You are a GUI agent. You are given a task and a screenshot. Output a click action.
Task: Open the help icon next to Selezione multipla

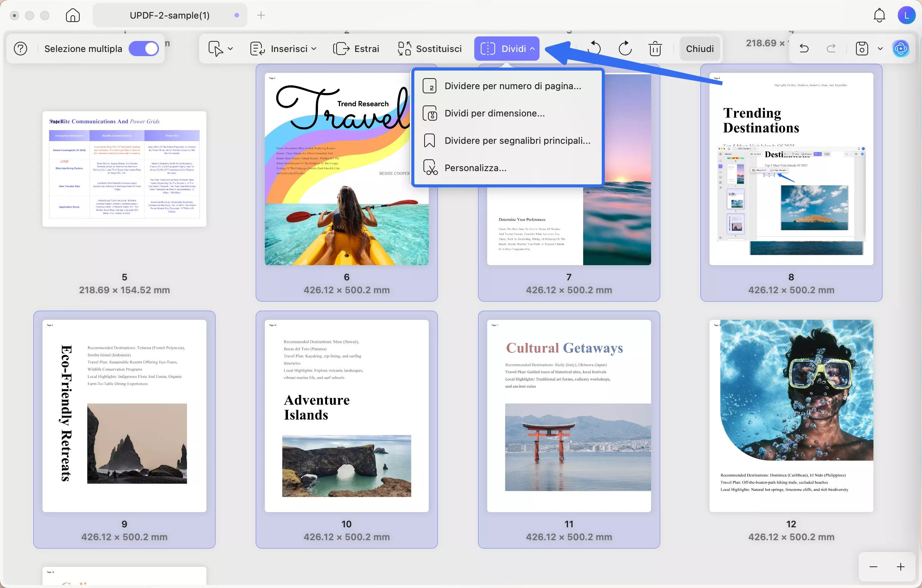[20, 48]
